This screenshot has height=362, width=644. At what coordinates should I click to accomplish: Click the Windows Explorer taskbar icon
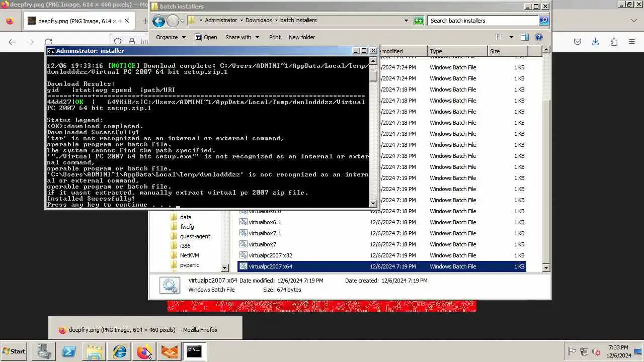pos(94,351)
